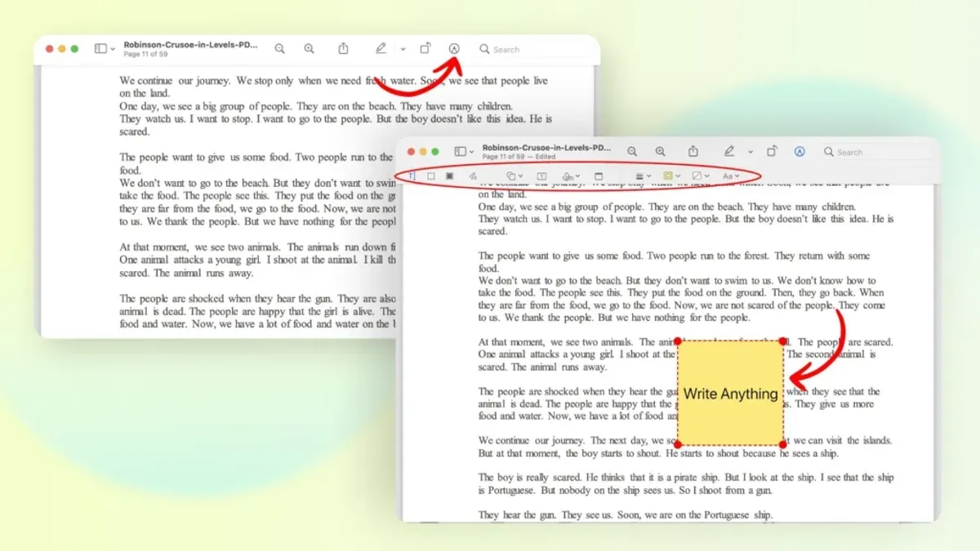980x551 pixels.
Task: Open the Fill Color dropdown
Action: (701, 176)
